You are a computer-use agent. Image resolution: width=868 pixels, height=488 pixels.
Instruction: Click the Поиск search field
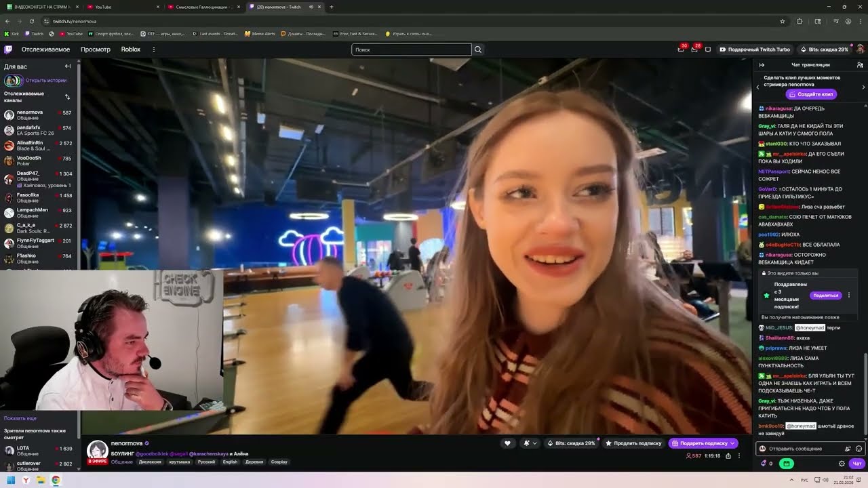pos(411,49)
